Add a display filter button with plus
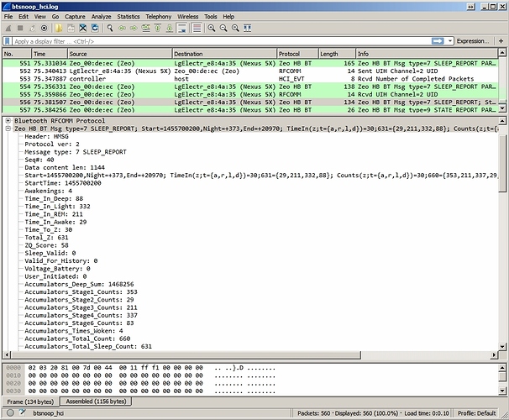This screenshot has height=420, width=509. click(x=501, y=41)
